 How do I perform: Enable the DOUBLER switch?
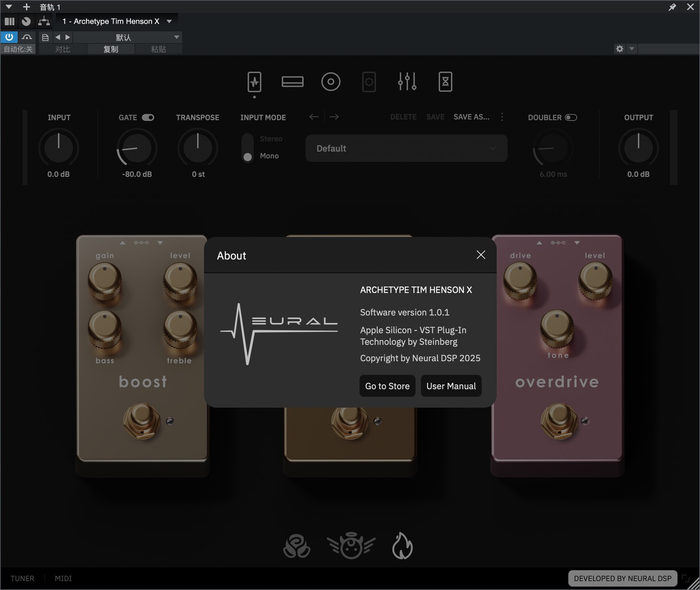571,117
